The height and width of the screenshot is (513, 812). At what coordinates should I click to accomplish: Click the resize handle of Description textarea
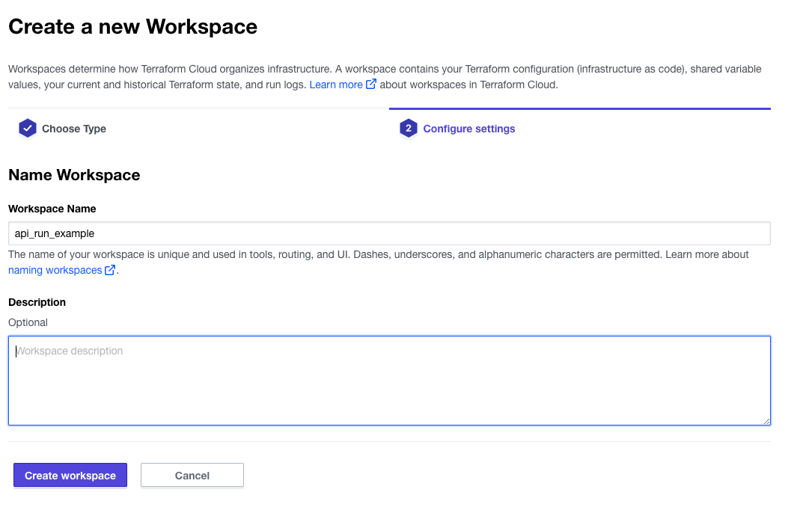point(766,421)
